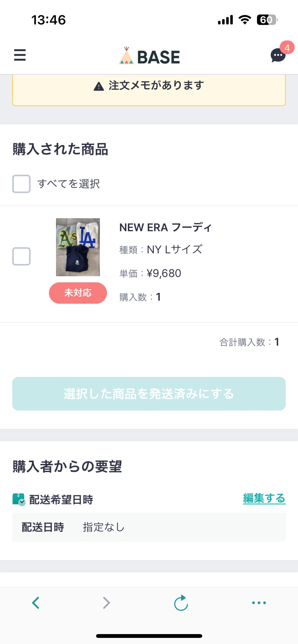
Task: Click 編集する link for delivery date
Action: pyautogui.click(x=264, y=498)
